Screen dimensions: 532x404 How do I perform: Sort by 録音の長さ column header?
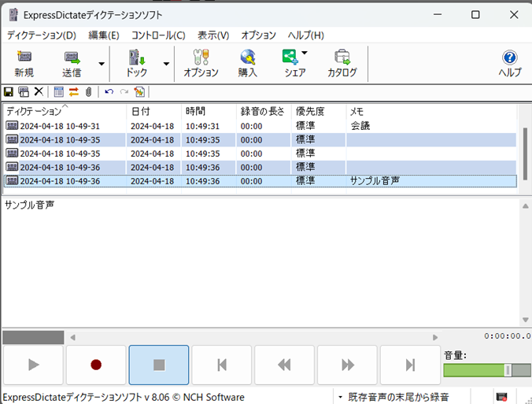tap(264, 111)
